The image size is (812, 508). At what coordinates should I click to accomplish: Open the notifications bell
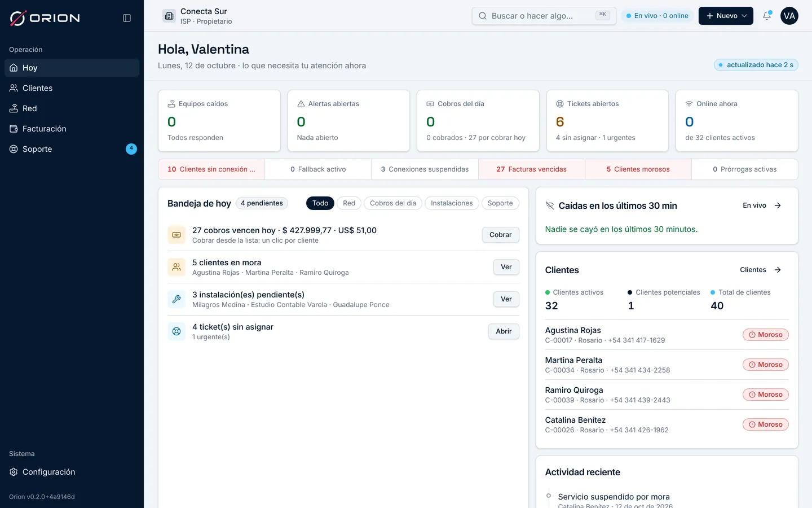pos(767,16)
